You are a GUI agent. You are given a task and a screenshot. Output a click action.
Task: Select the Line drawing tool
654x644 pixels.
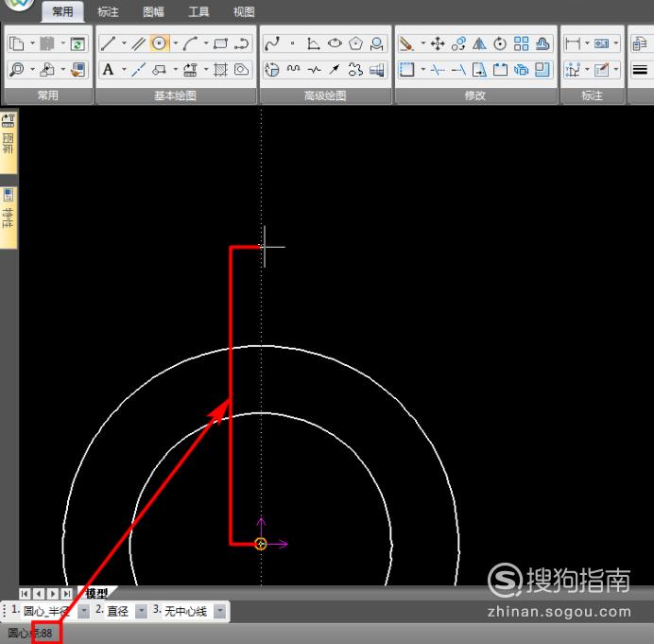tap(109, 44)
